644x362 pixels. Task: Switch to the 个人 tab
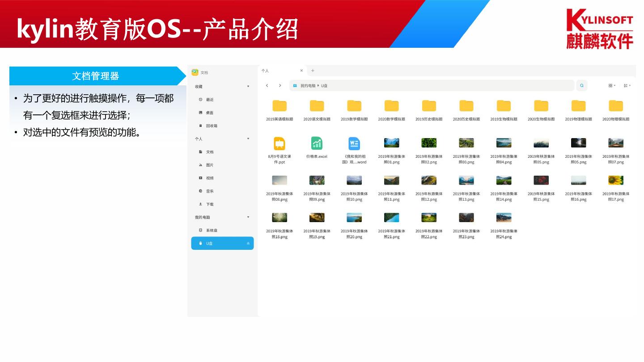(x=265, y=71)
